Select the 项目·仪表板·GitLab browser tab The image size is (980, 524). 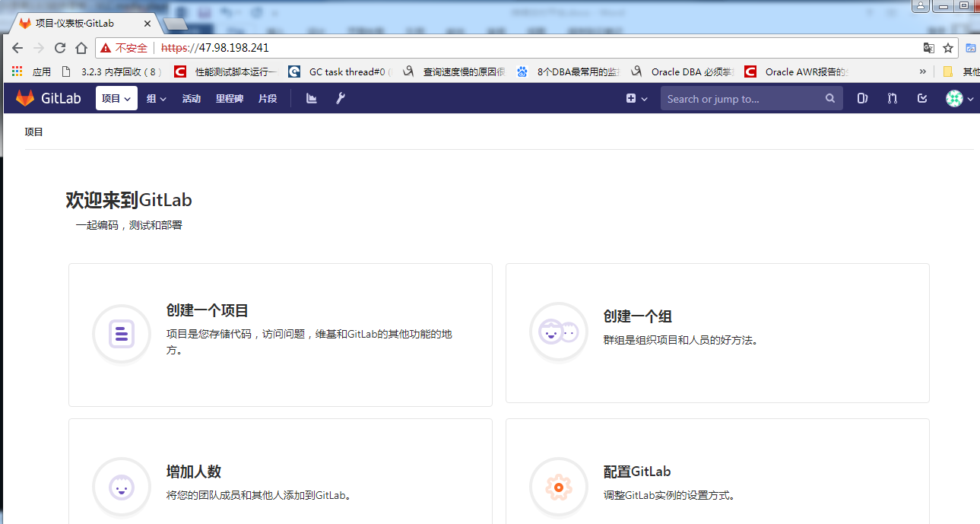click(82, 24)
